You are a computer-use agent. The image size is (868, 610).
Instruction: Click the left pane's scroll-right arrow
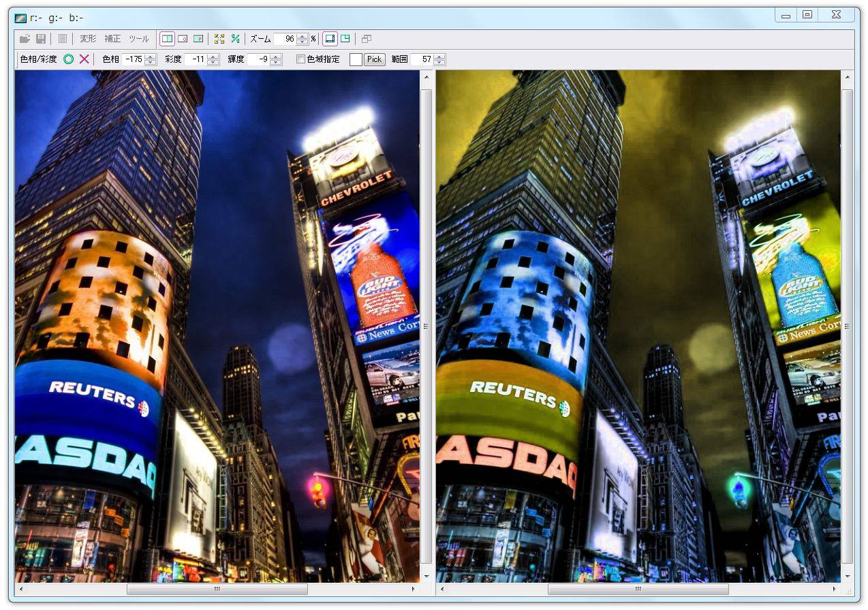(x=414, y=589)
